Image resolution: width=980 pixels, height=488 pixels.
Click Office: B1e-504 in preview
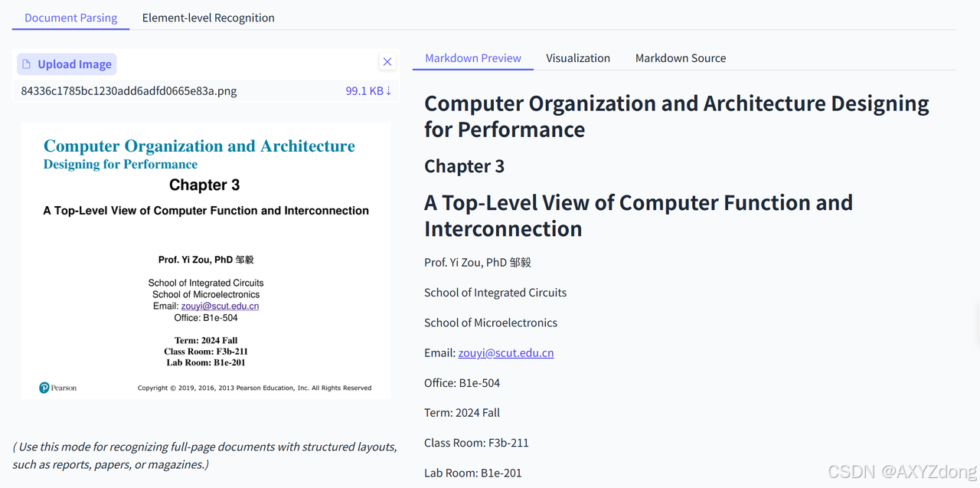click(462, 382)
